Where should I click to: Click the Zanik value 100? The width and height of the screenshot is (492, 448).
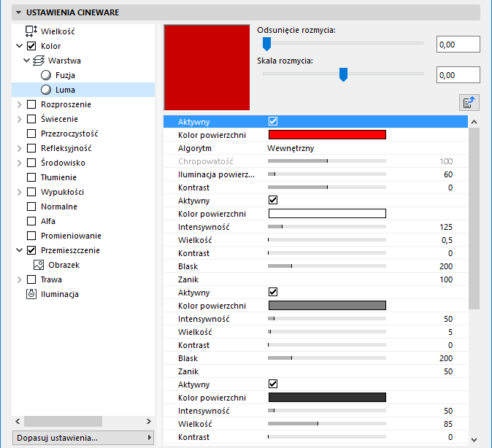pos(446,279)
